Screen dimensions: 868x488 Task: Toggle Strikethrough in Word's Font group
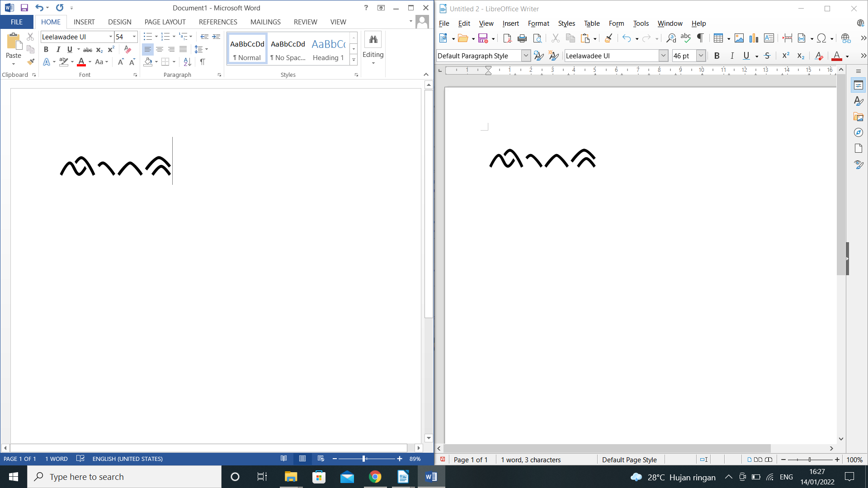pos(88,49)
